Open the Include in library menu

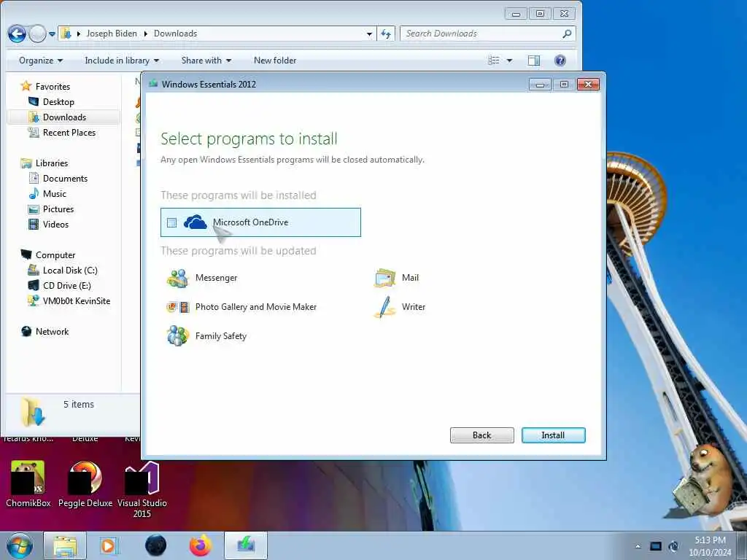point(122,61)
